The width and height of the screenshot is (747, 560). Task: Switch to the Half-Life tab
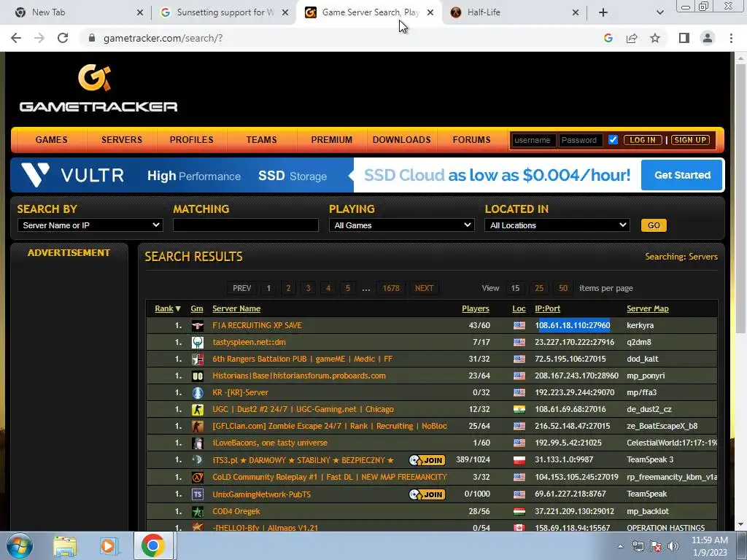coord(514,12)
